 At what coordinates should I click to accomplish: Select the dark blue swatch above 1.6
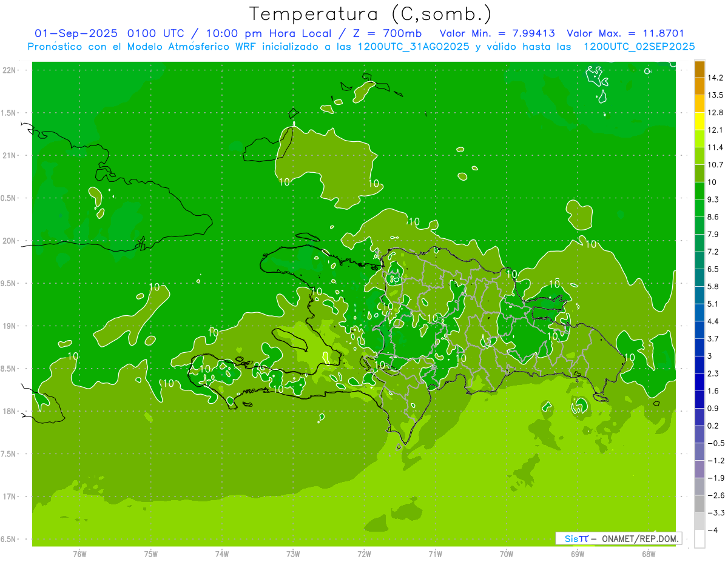[699, 382]
